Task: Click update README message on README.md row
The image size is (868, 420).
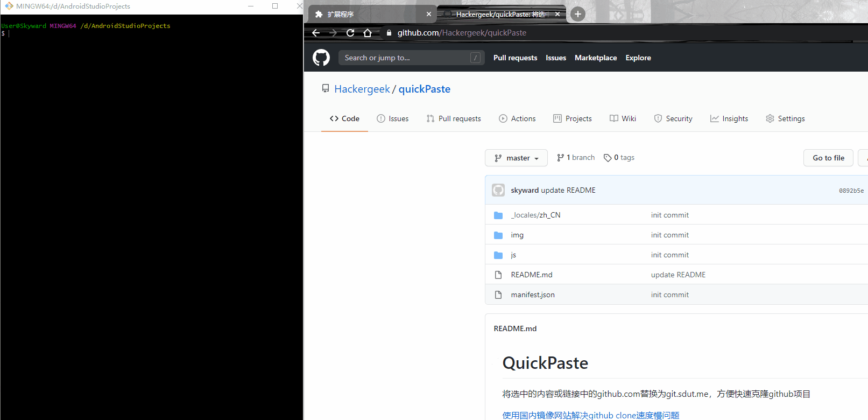Action: click(x=678, y=275)
